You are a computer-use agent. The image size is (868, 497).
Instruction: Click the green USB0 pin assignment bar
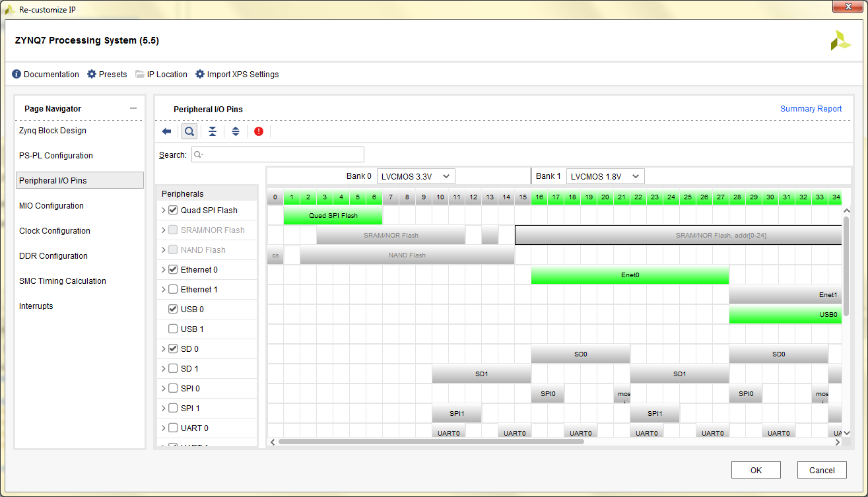(785, 315)
